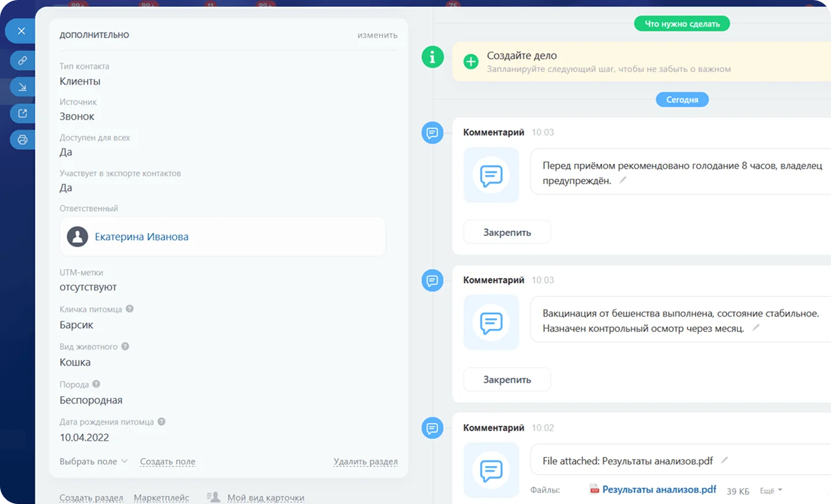
Task: Edit the Вакцинация comment via its pencil icon
Action: coord(755,328)
